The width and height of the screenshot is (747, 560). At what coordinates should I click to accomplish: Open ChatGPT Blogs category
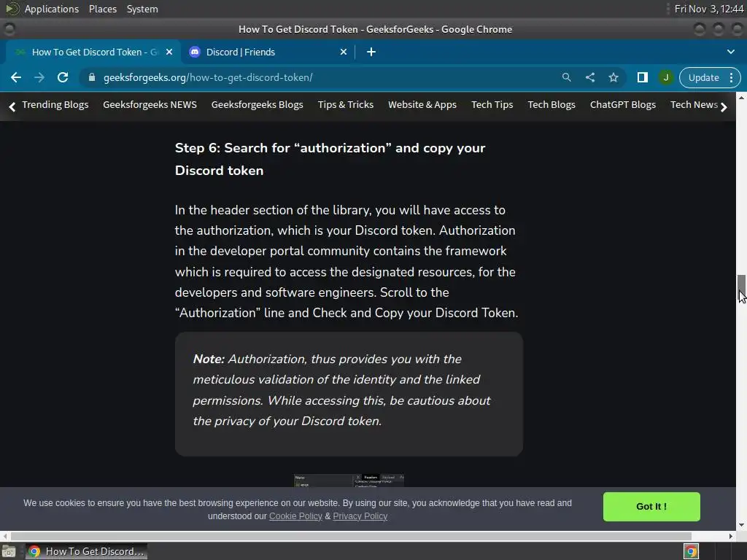point(623,105)
